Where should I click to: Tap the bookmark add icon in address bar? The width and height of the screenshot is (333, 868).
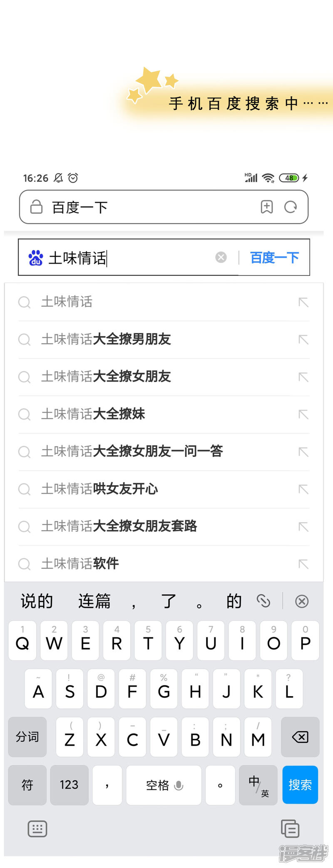tap(267, 207)
